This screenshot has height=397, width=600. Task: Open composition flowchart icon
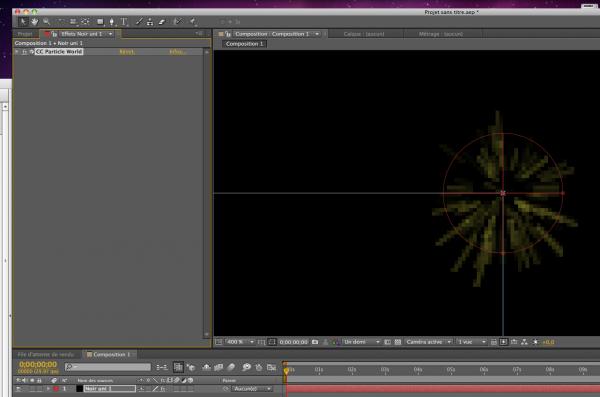[x=524, y=342]
